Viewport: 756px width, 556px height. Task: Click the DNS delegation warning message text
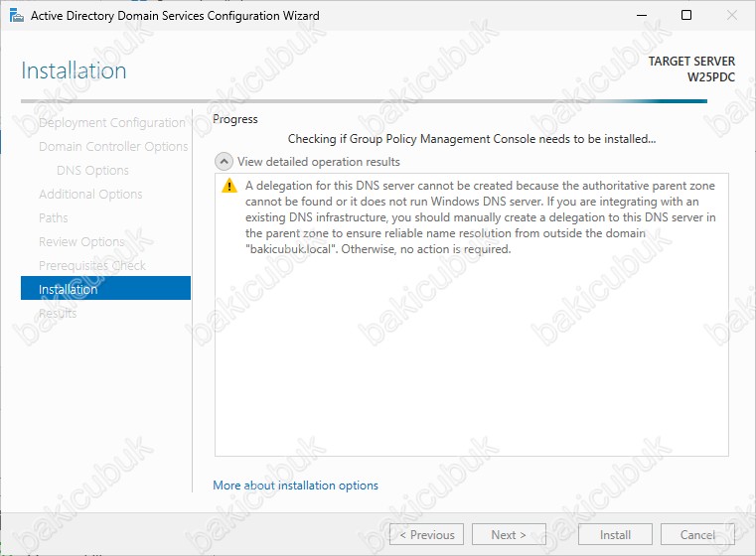(480, 217)
